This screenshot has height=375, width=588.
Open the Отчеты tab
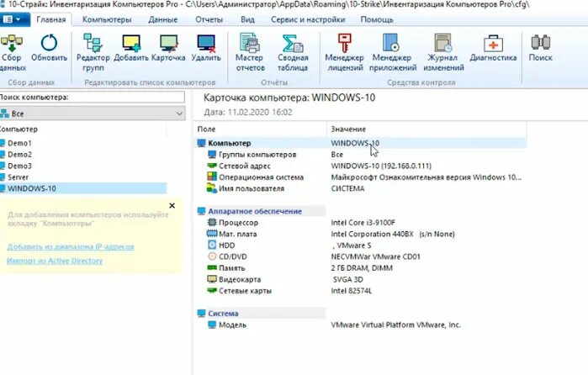point(209,19)
